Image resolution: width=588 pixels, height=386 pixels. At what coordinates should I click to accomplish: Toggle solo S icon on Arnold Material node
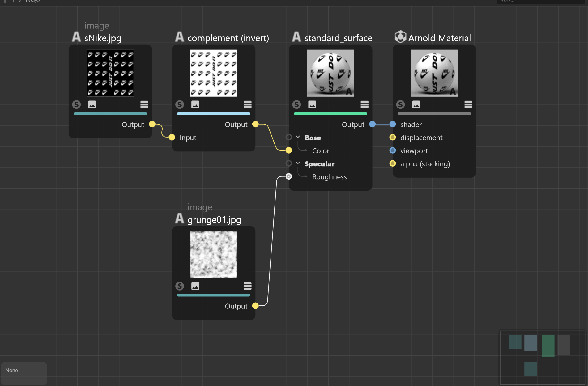click(x=400, y=104)
